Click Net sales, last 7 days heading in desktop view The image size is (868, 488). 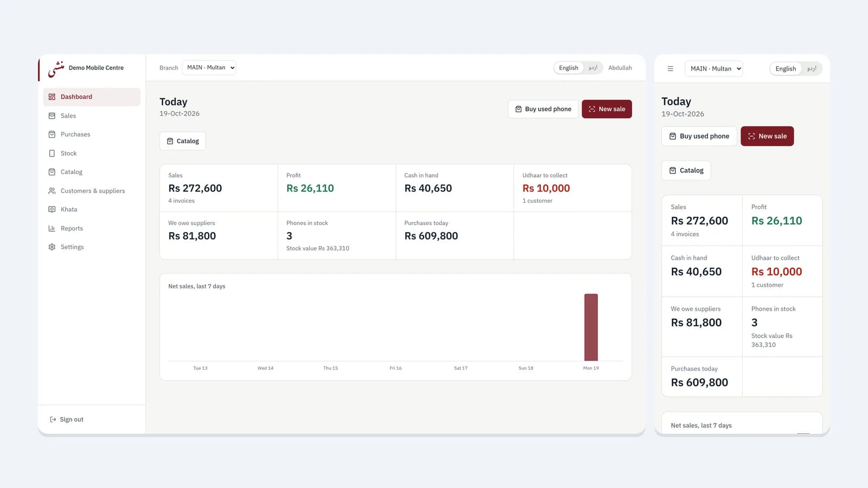click(197, 286)
